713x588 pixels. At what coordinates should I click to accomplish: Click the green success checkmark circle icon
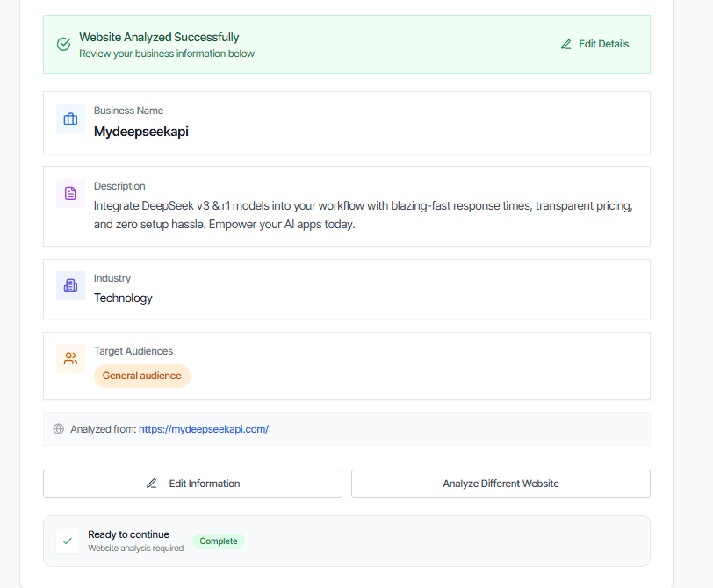(x=63, y=44)
